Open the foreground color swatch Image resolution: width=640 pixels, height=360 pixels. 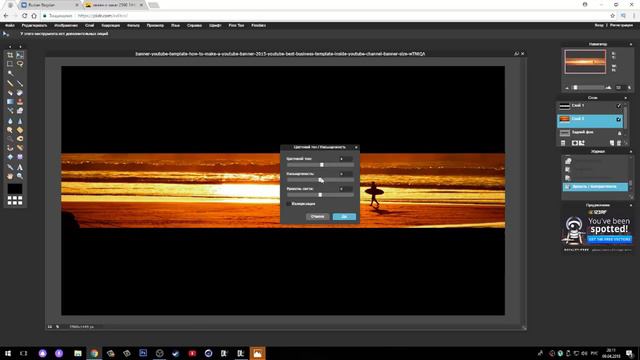point(15,189)
